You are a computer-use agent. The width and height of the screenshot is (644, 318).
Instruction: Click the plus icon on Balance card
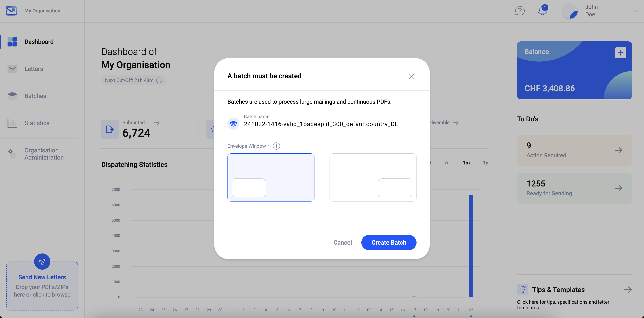pos(620,53)
